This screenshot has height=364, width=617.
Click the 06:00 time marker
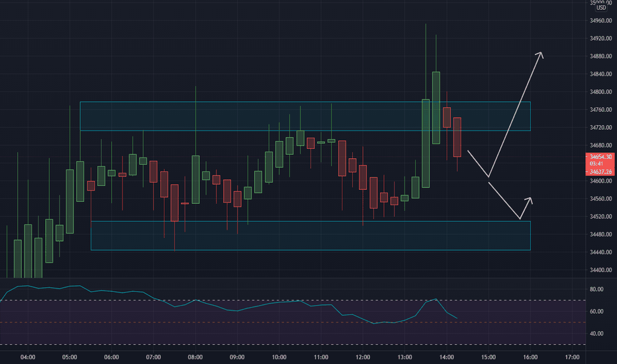(111, 357)
